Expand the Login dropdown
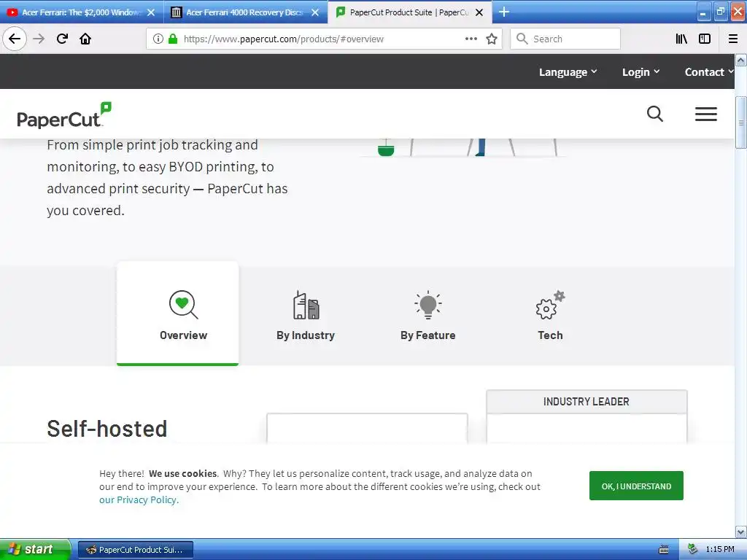 (x=640, y=72)
